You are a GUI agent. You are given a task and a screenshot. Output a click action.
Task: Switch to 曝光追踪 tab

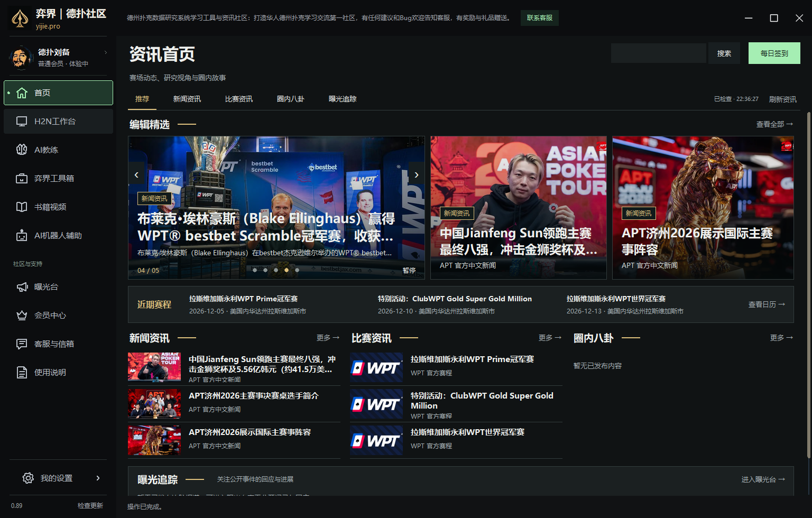coord(343,99)
